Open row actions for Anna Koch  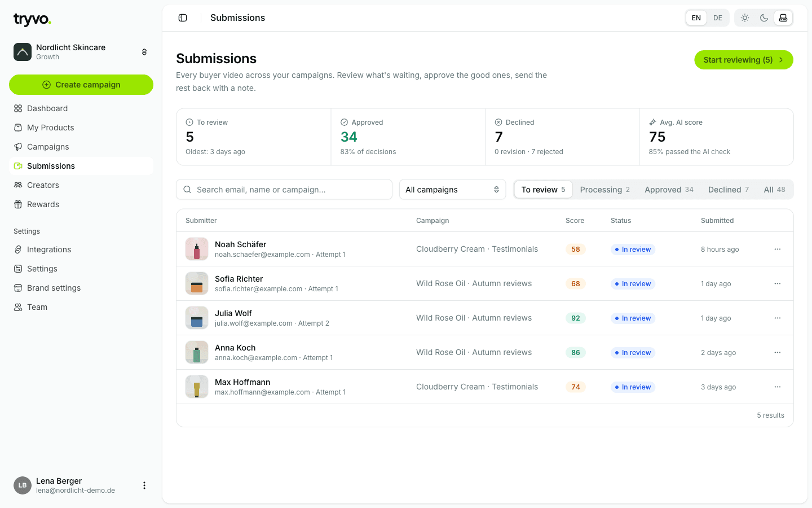point(778,352)
